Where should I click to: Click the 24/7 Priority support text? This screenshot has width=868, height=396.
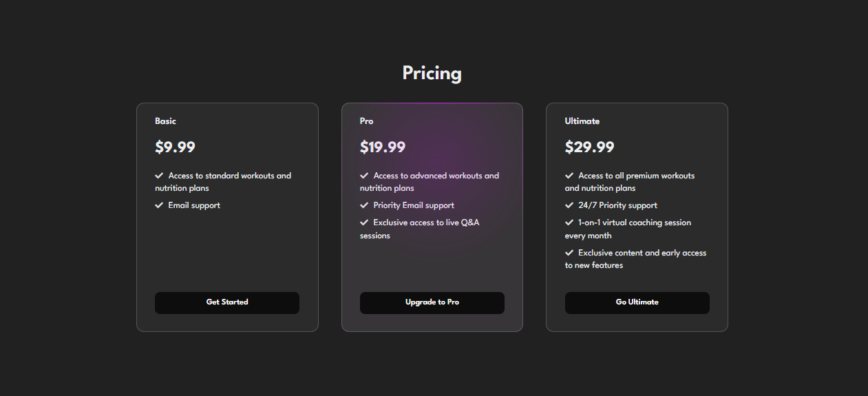pos(617,205)
